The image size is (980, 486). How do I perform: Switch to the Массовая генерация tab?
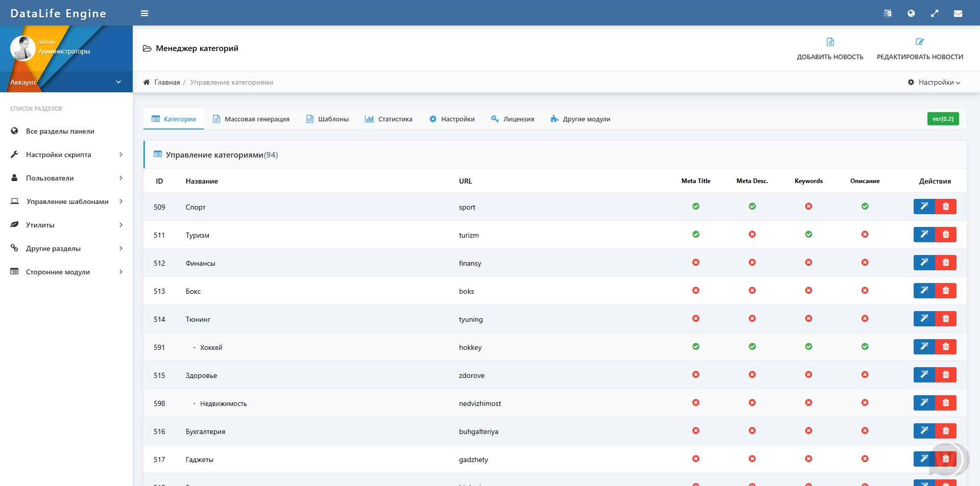251,119
